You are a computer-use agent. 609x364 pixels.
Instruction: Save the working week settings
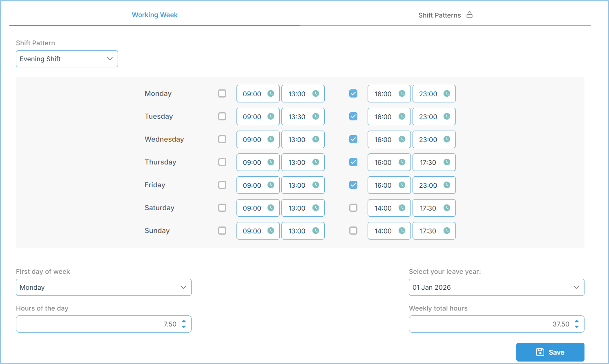(550, 352)
